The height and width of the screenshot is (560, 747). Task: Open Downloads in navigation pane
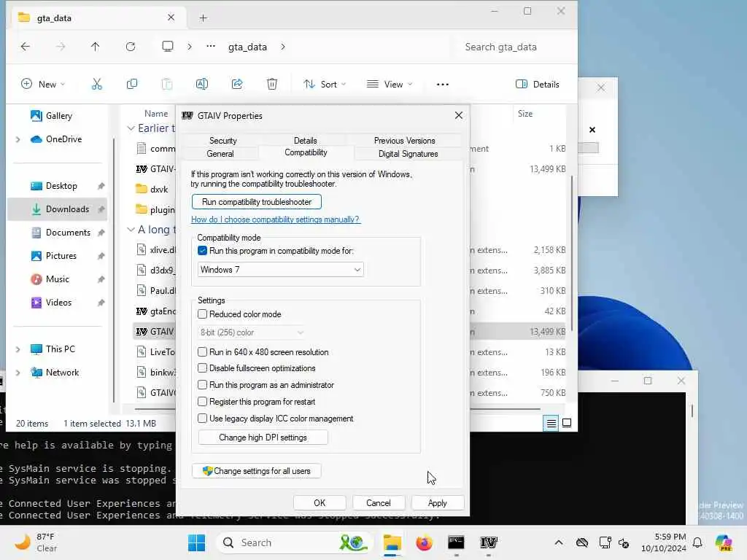(57, 209)
